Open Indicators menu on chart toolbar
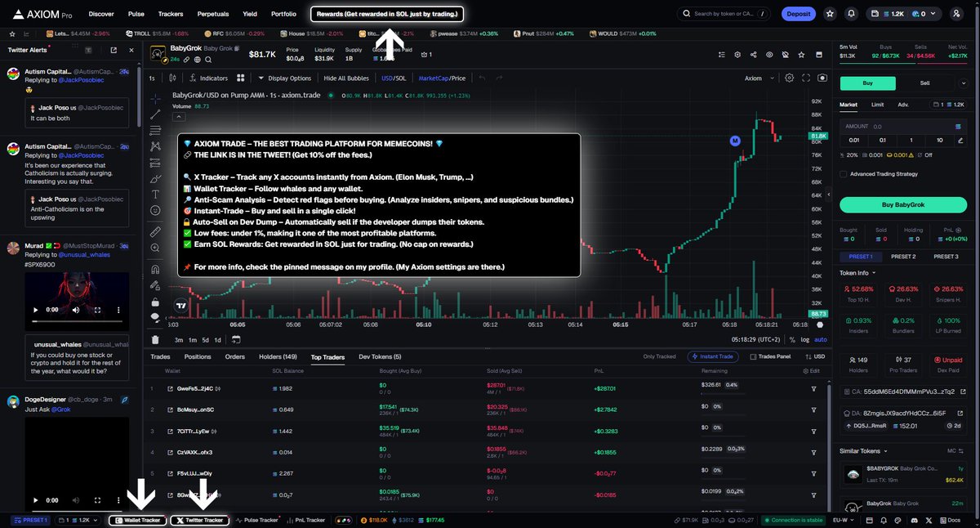 (208, 78)
